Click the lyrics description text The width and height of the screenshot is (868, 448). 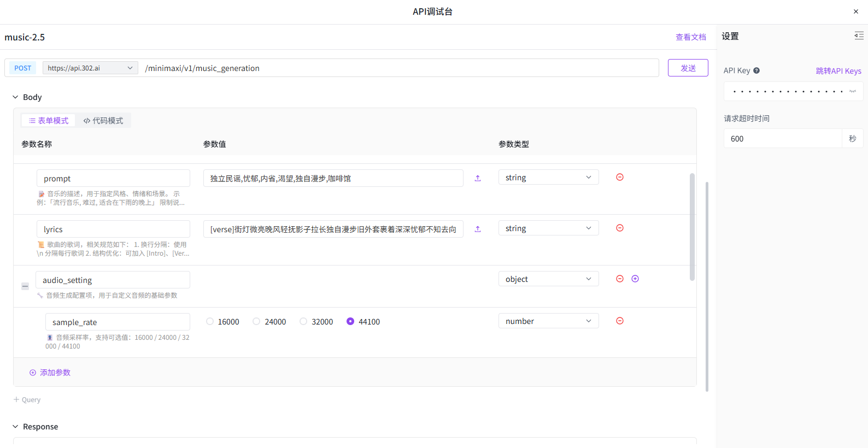(x=113, y=249)
